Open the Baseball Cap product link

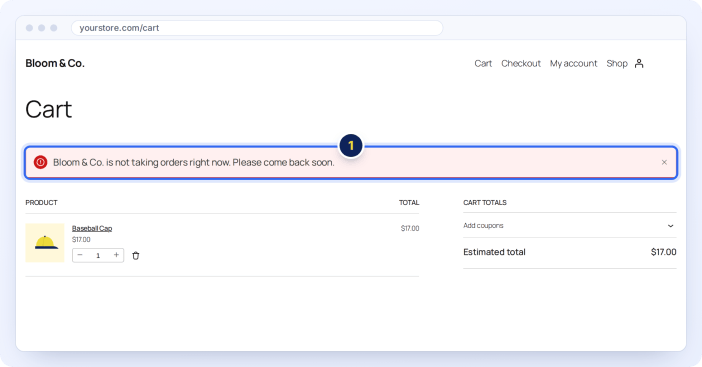click(x=92, y=228)
